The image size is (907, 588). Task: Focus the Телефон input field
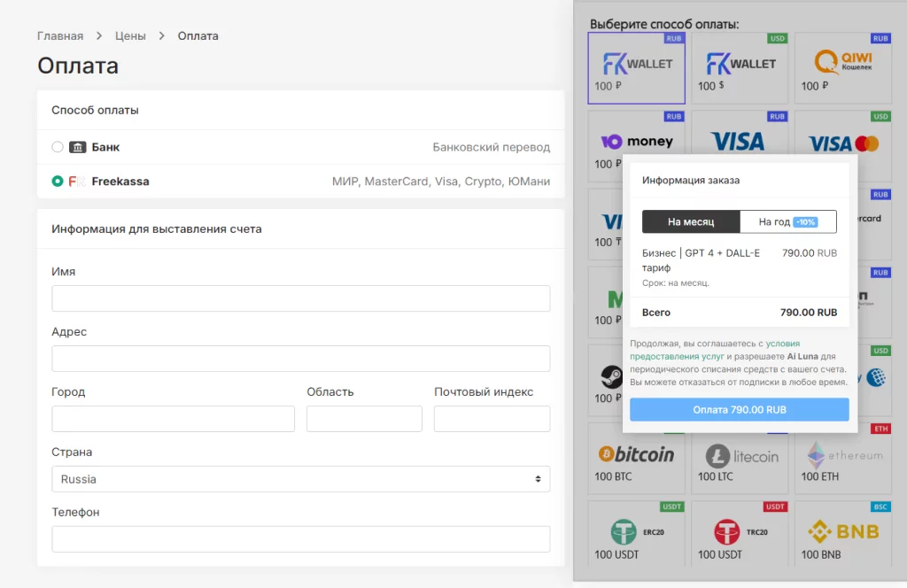(300, 539)
